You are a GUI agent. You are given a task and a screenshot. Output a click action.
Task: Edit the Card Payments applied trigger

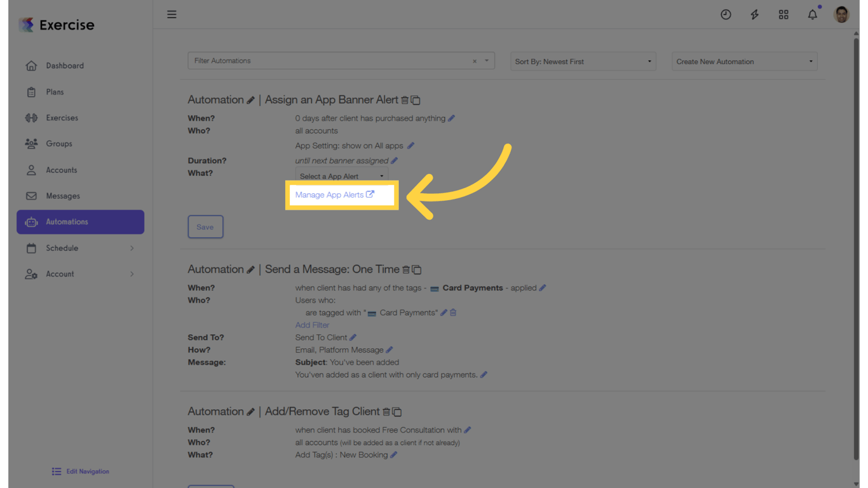543,288
